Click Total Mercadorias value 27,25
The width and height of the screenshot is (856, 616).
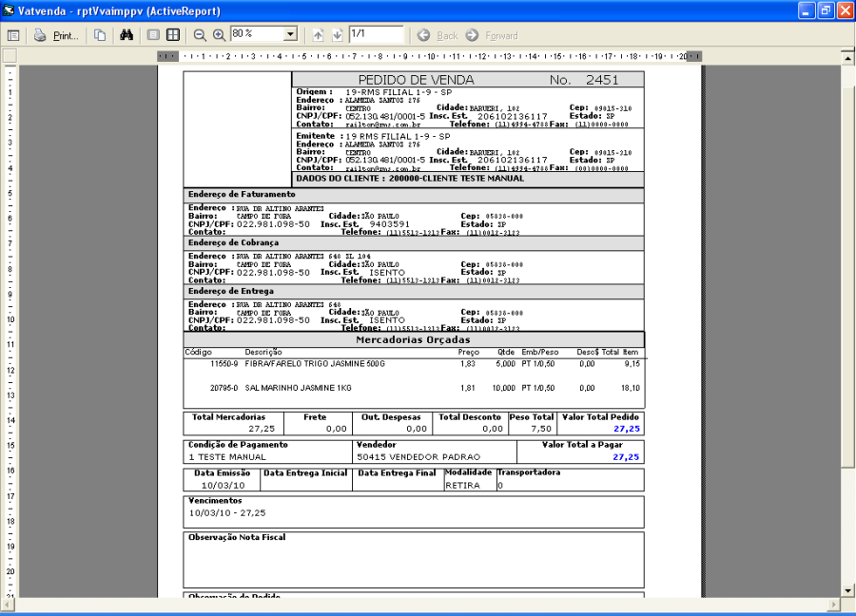262,429
